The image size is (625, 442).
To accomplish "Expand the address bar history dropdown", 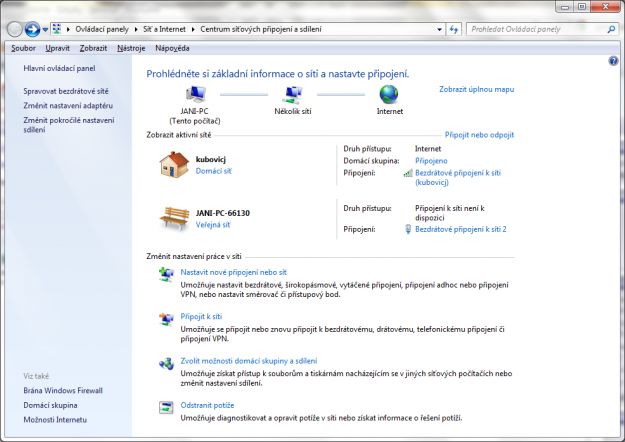I will 439,29.
